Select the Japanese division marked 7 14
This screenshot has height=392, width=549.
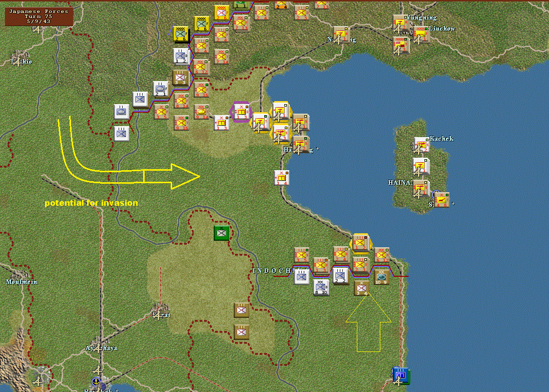pos(221,57)
